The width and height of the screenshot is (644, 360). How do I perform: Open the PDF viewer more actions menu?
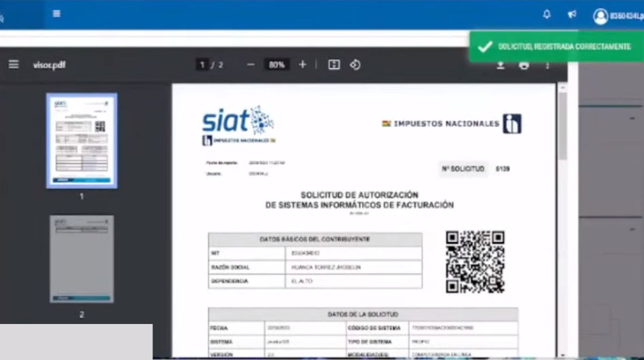pos(547,66)
